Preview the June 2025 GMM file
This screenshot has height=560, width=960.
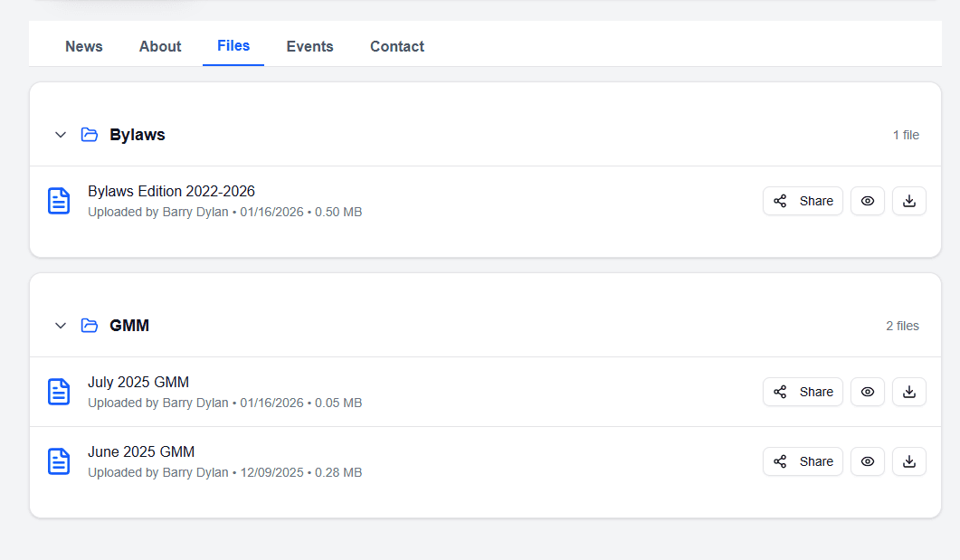[x=867, y=461]
